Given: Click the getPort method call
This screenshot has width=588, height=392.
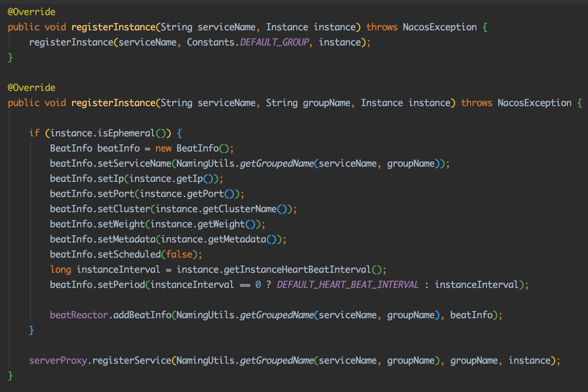Looking at the screenshot, I should pos(205,194).
